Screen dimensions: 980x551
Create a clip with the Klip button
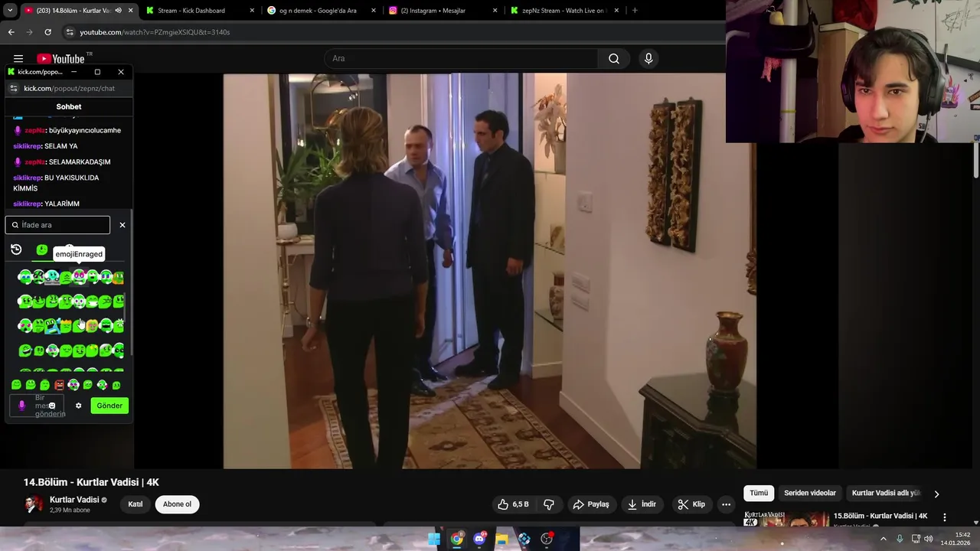click(691, 504)
